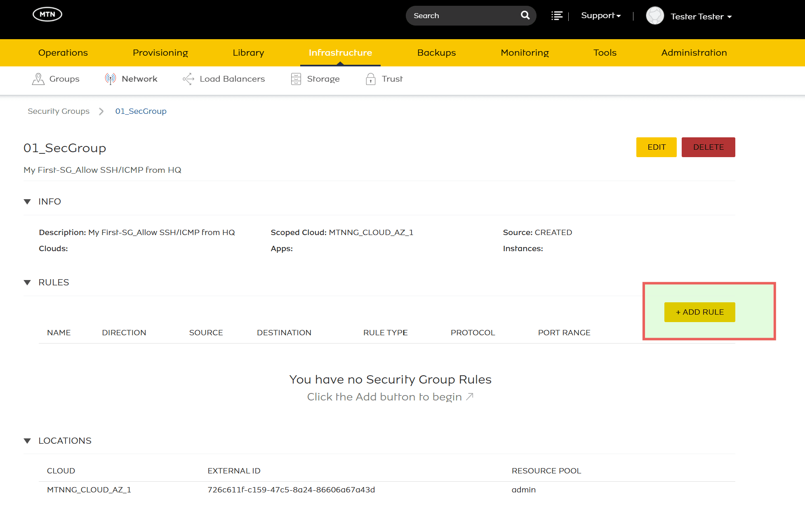Image resolution: width=805 pixels, height=532 pixels.
Task: Click the MTNNG_CLOUD_AZ_1 cloud cell
Action: tap(89, 490)
